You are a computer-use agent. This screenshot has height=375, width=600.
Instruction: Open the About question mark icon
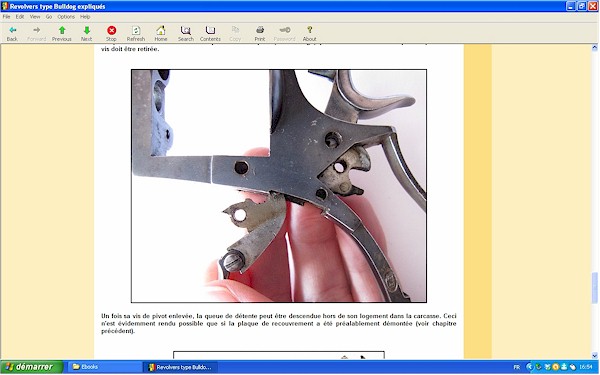pyautogui.click(x=310, y=30)
